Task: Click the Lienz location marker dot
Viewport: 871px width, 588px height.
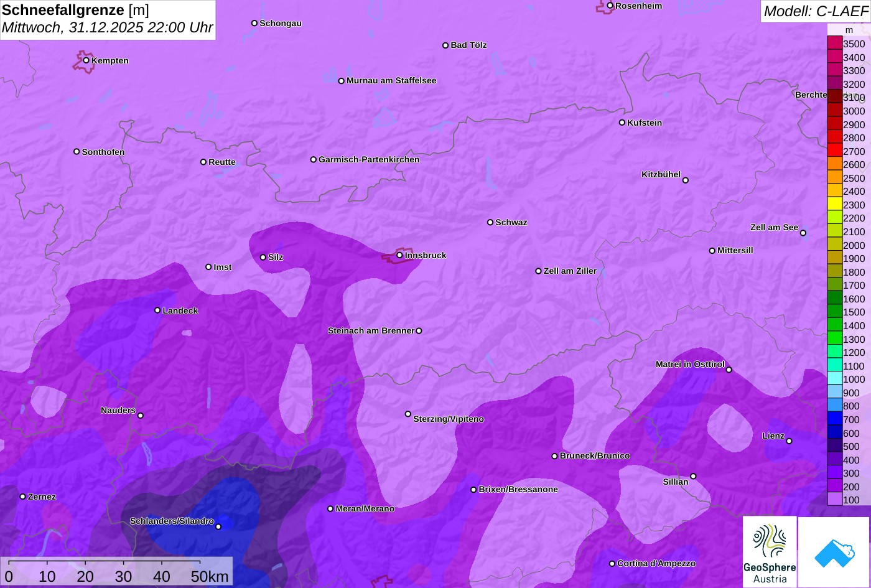Action: [789, 441]
